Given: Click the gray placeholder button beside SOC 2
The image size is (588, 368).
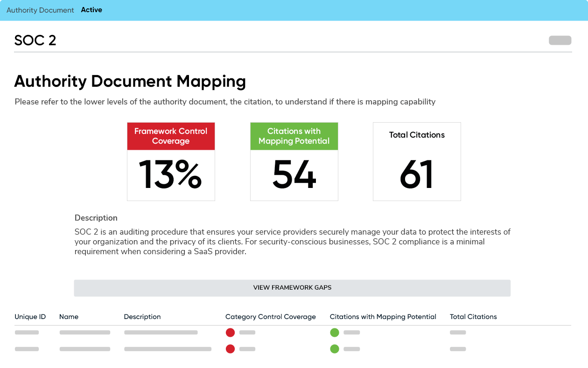Looking at the screenshot, I should click(x=560, y=40).
